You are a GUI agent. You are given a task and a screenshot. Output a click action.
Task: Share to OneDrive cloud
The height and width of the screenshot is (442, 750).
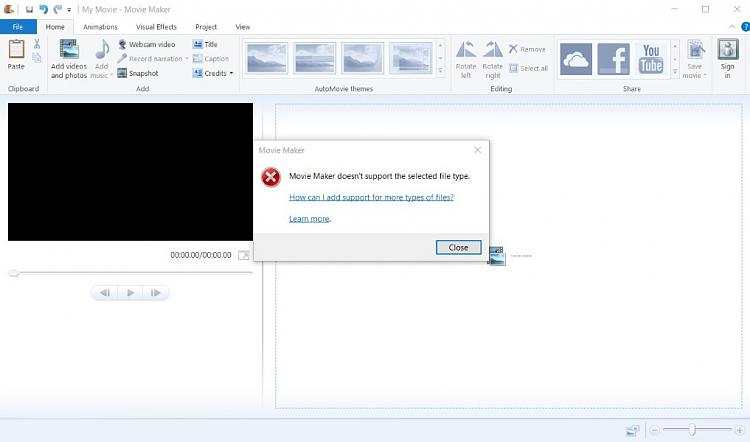coord(576,59)
